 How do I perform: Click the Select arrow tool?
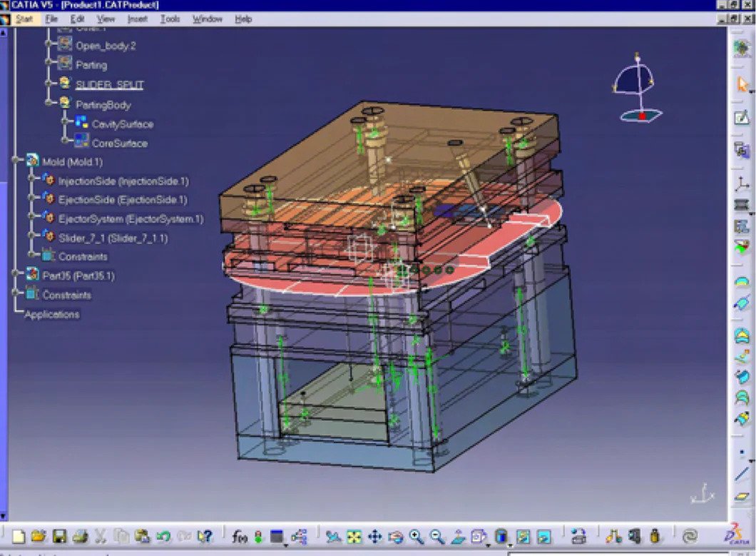coord(742,84)
